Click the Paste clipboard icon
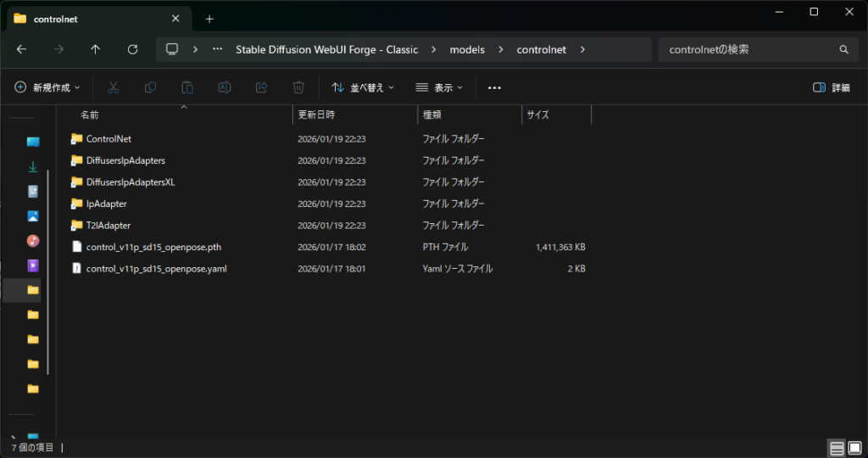Screen dimensions: 868x458 coord(187,87)
